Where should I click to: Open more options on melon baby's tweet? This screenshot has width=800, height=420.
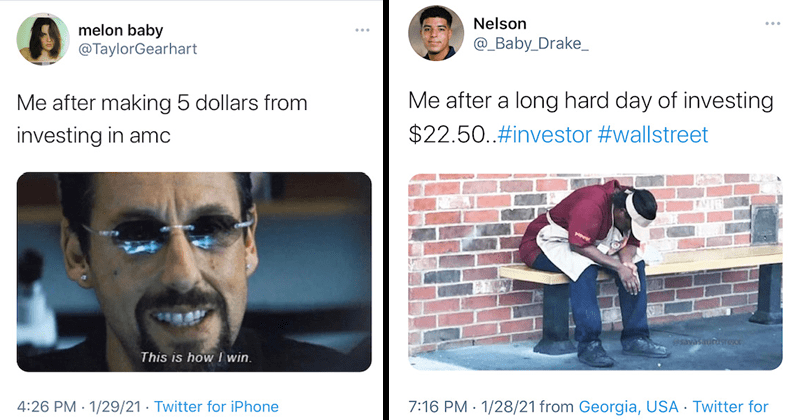(x=361, y=29)
